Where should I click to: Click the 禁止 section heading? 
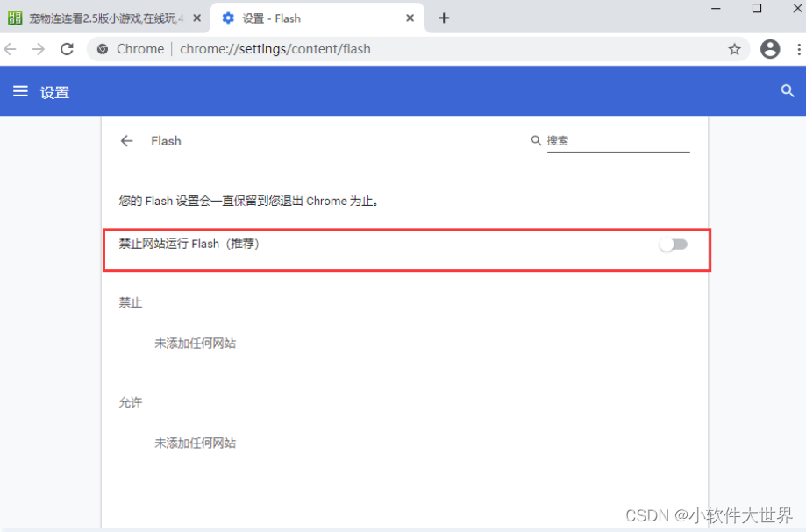131,302
